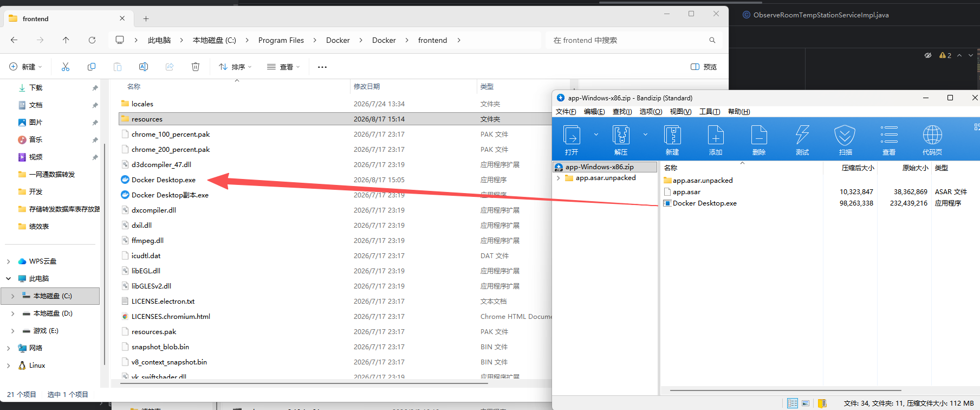Image resolution: width=980 pixels, height=410 pixels.
Task: Click the Bandizip 新建 (New) archive icon
Action: [x=672, y=135]
